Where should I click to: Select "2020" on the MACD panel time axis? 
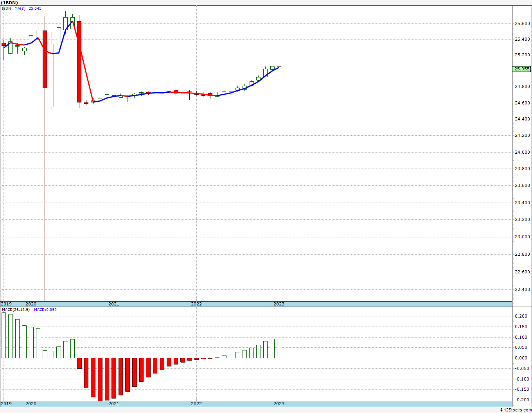click(x=31, y=404)
